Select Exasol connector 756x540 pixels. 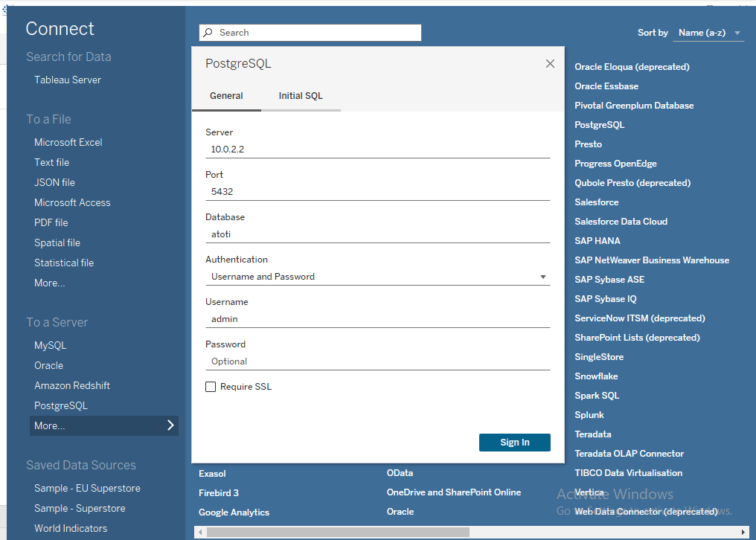tap(212, 474)
